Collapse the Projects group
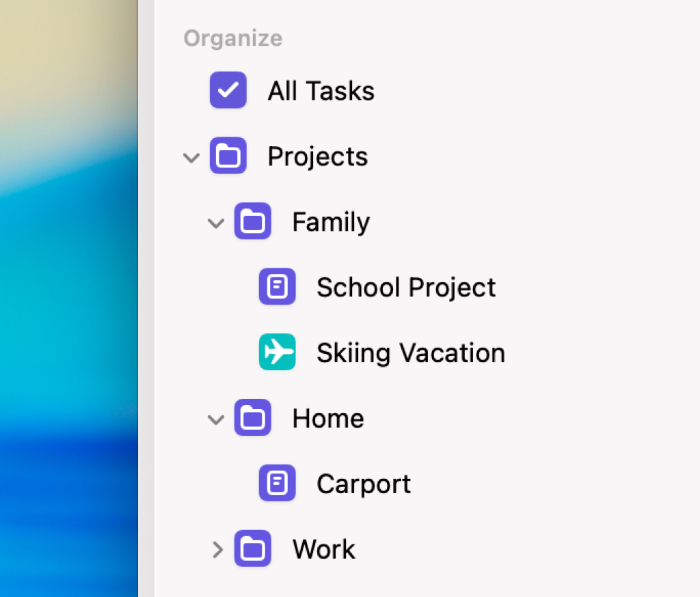Image resolution: width=700 pixels, height=597 pixels. pos(191,157)
